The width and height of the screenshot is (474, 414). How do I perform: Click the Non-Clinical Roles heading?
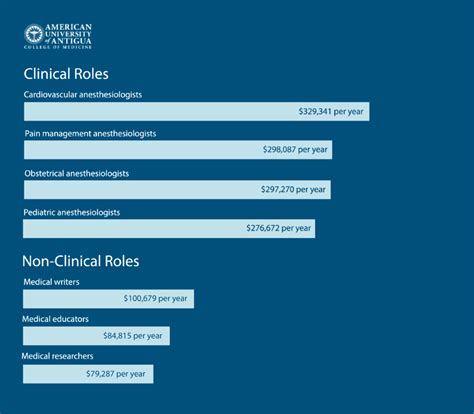(x=81, y=261)
